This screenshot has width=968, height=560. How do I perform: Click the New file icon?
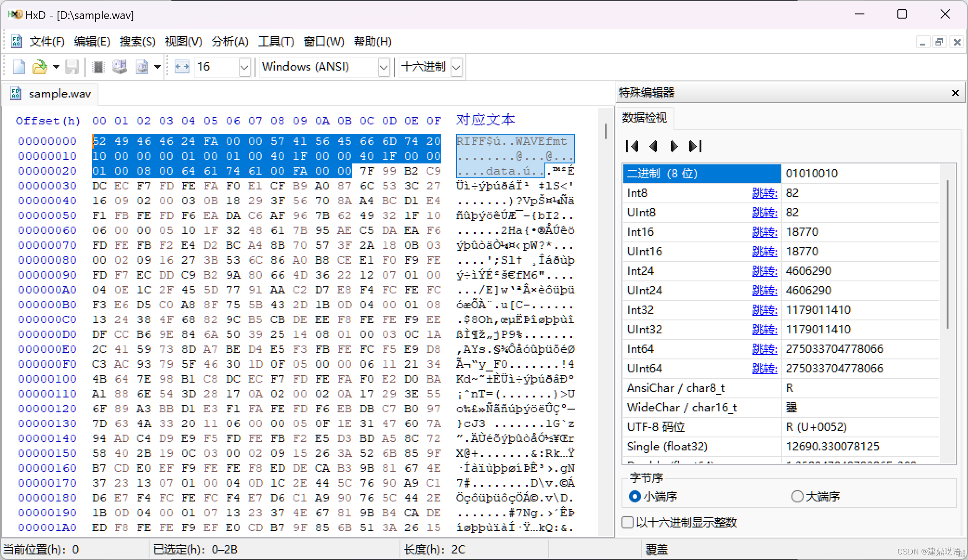click(19, 67)
